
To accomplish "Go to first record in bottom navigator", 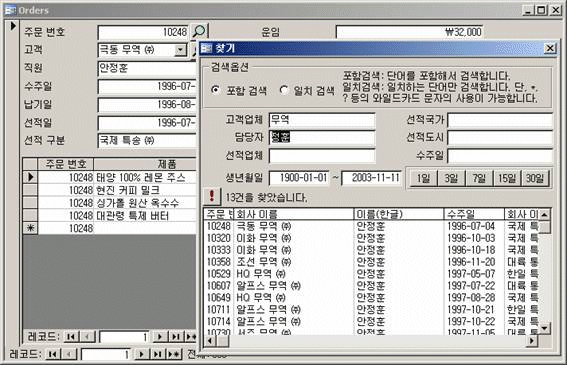I will click(x=53, y=354).
